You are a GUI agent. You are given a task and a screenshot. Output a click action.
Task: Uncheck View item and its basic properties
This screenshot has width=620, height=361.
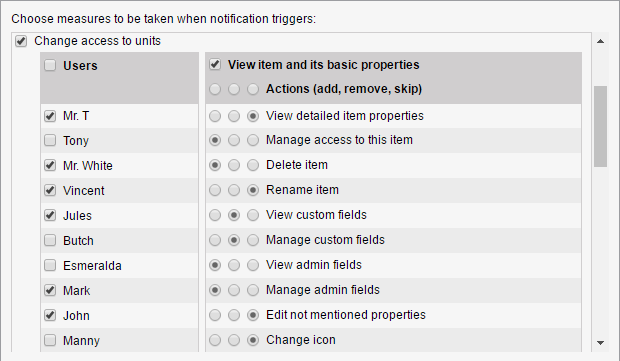coord(215,64)
